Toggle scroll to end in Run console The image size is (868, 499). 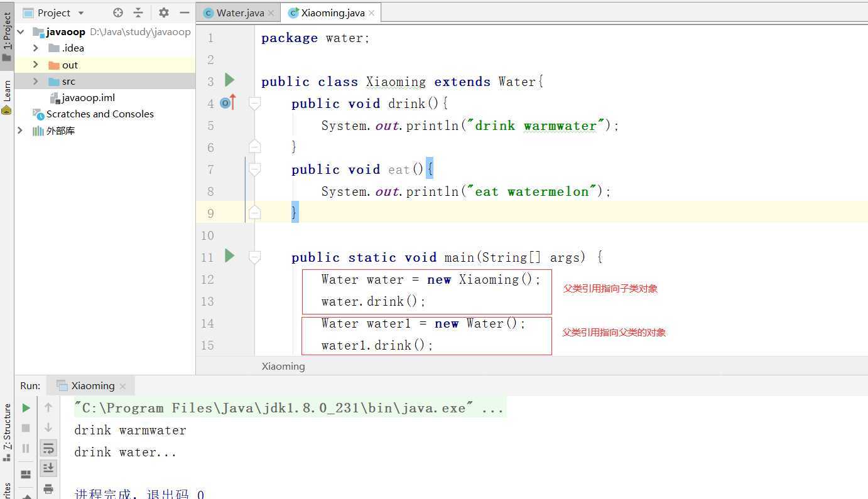tap(48, 468)
